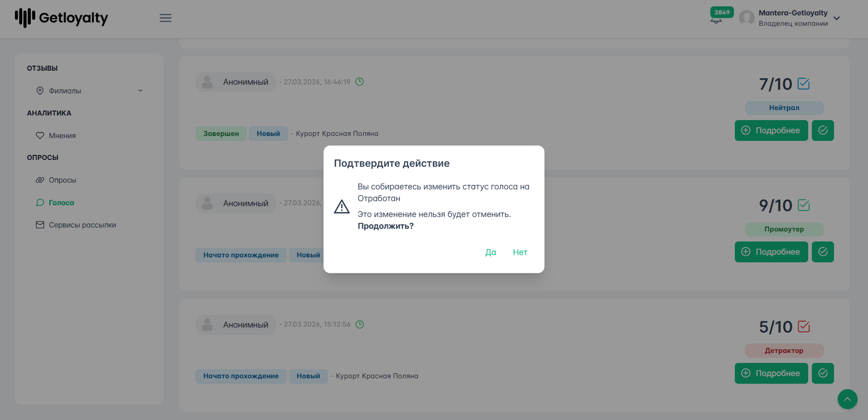Screen dimensions: 868x420
Task: Click the Getloyalty logo
Action: pyautogui.click(x=62, y=18)
